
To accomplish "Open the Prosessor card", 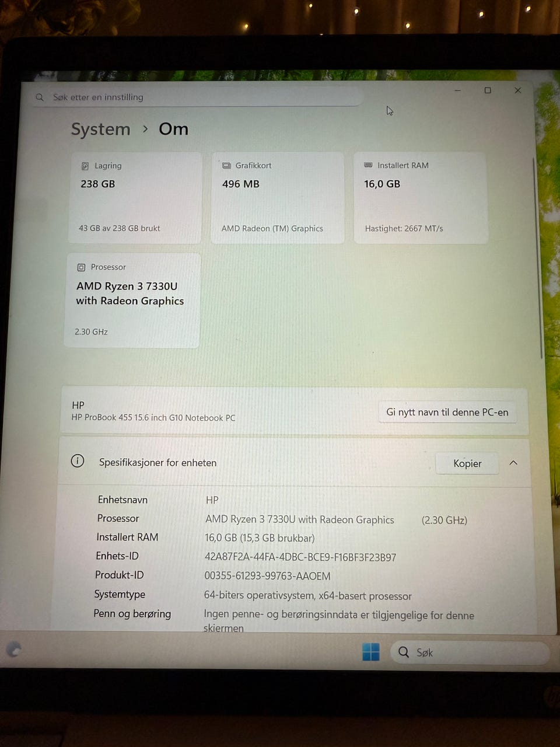I will coord(132,301).
